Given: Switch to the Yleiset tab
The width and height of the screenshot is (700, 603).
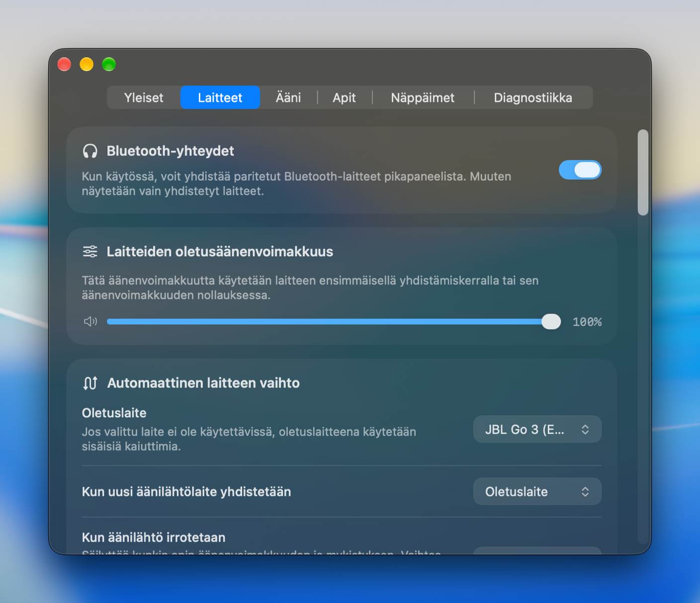Looking at the screenshot, I should coord(144,98).
